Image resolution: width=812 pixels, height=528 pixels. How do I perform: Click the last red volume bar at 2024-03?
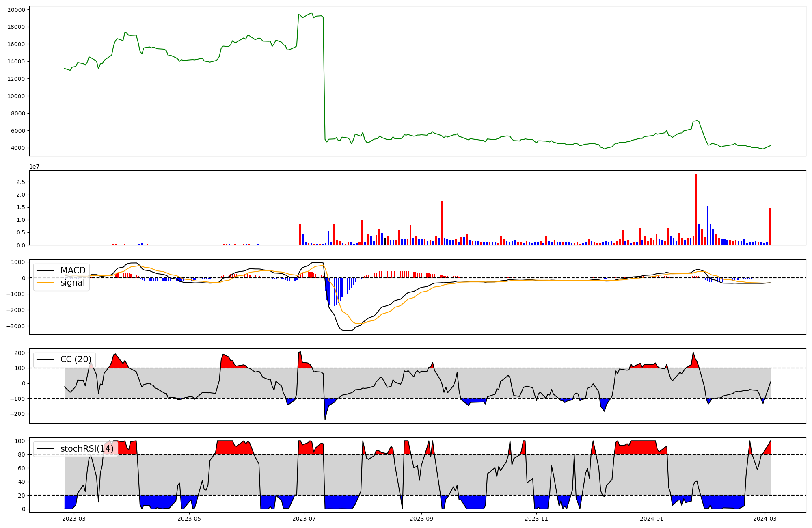pyautogui.click(x=769, y=227)
